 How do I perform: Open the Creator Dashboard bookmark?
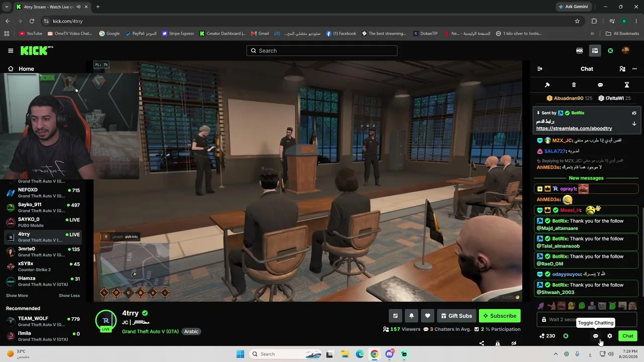(222, 34)
